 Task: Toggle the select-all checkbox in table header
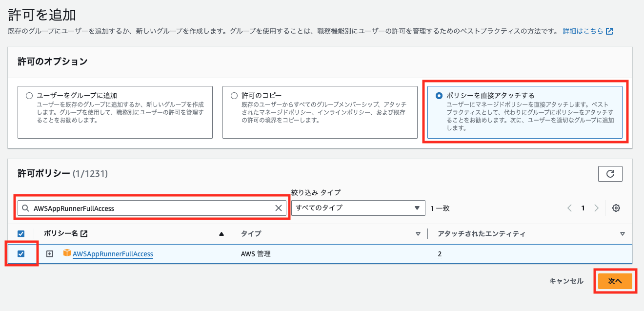pos(21,234)
